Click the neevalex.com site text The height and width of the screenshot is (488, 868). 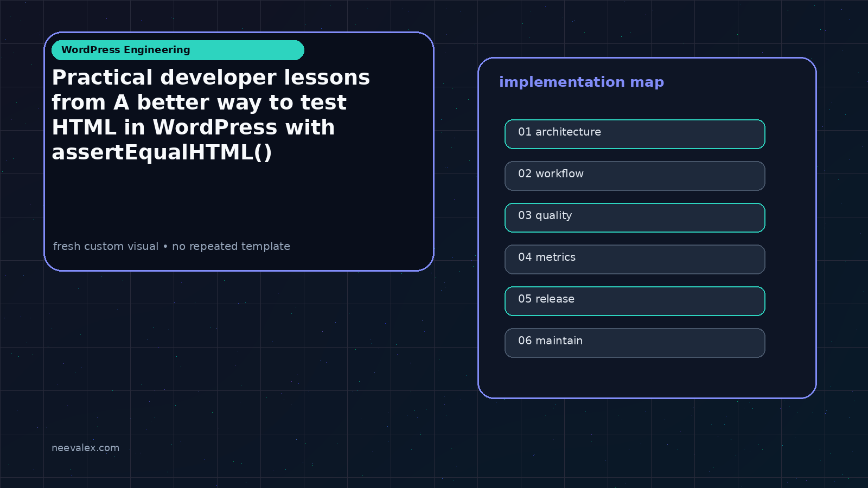(85, 448)
